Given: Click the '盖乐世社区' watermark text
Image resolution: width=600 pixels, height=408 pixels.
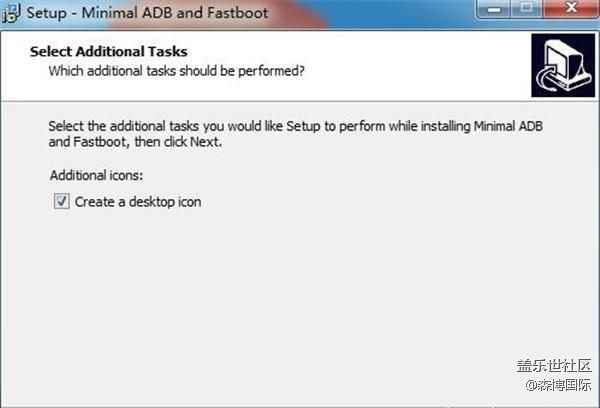Looking at the screenshot, I should click(552, 365).
